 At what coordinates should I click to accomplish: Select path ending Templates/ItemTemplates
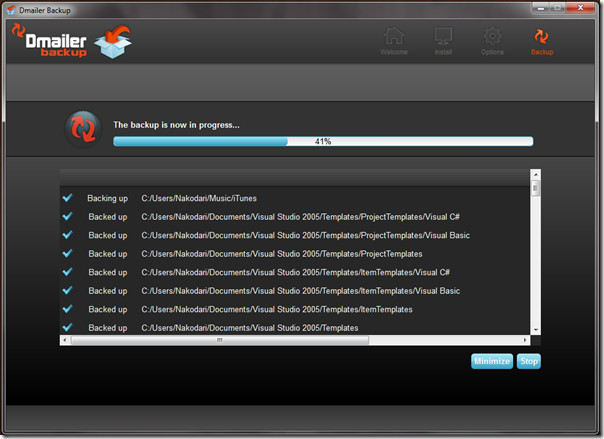click(x=277, y=309)
